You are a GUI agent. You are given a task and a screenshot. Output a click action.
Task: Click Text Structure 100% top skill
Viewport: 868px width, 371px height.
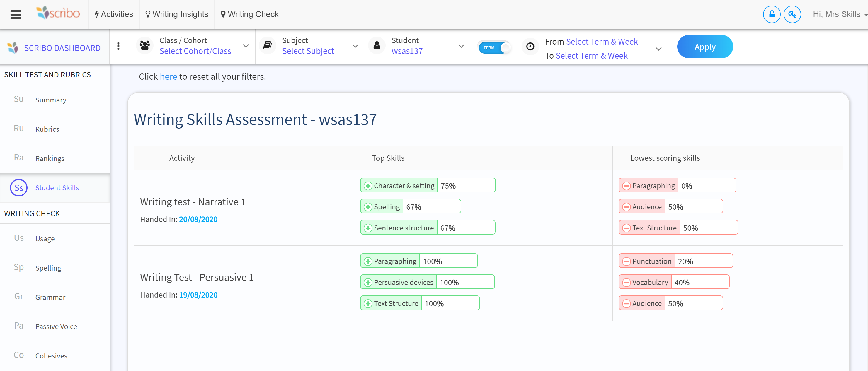pos(420,303)
